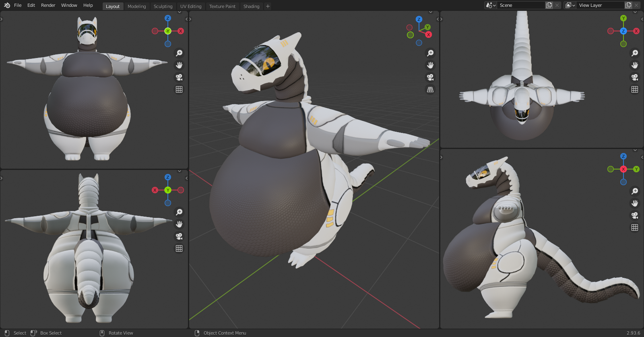Click the Scene name field
Screen dimensions: 644x337
(521, 5)
